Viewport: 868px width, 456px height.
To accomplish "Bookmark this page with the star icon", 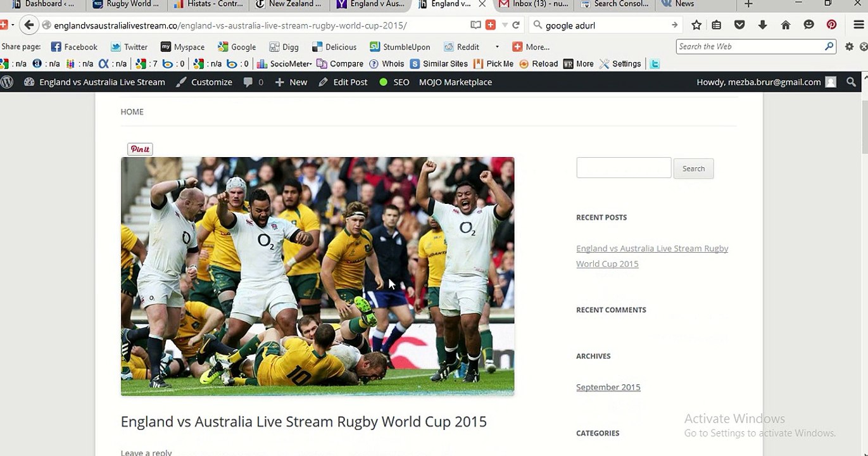I will [x=696, y=25].
